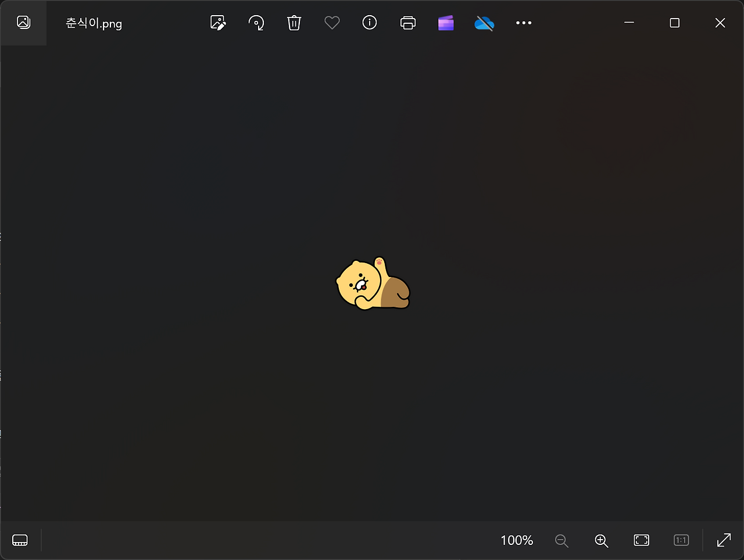Expand the three-dot See more menu

[x=524, y=23]
